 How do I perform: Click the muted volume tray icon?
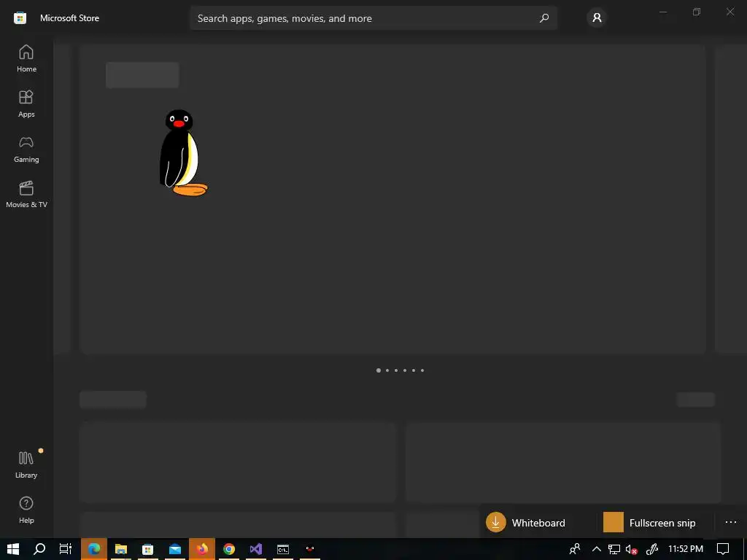[631, 549]
